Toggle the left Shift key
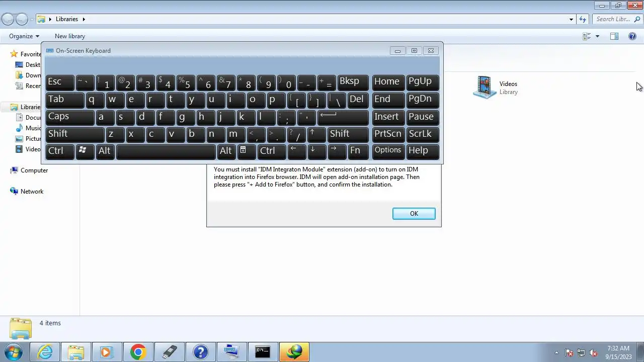Viewport: 644px width, 362px height. click(x=75, y=134)
